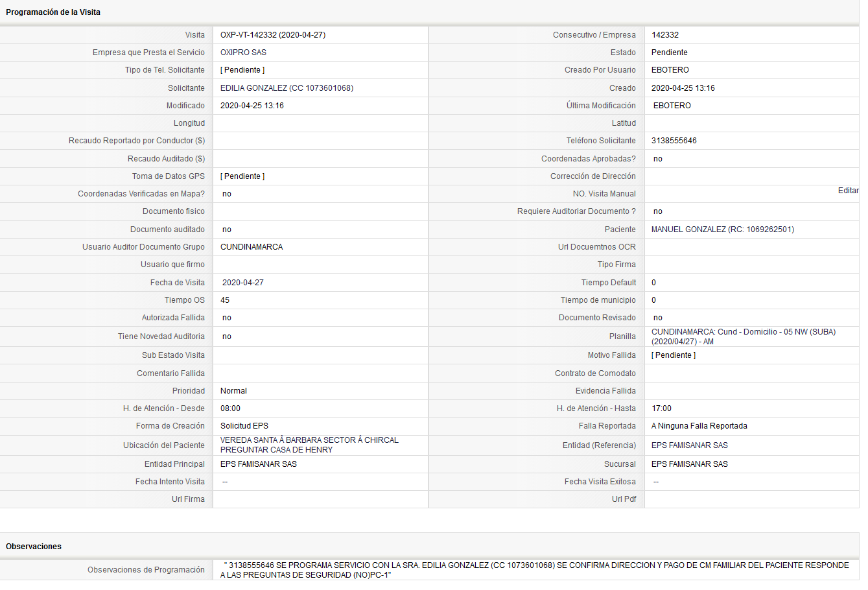Click the Estado value Pendiente

point(670,53)
